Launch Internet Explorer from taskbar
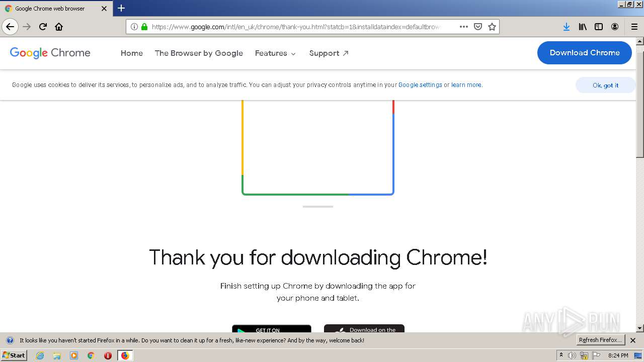The image size is (644, 362). click(40, 355)
